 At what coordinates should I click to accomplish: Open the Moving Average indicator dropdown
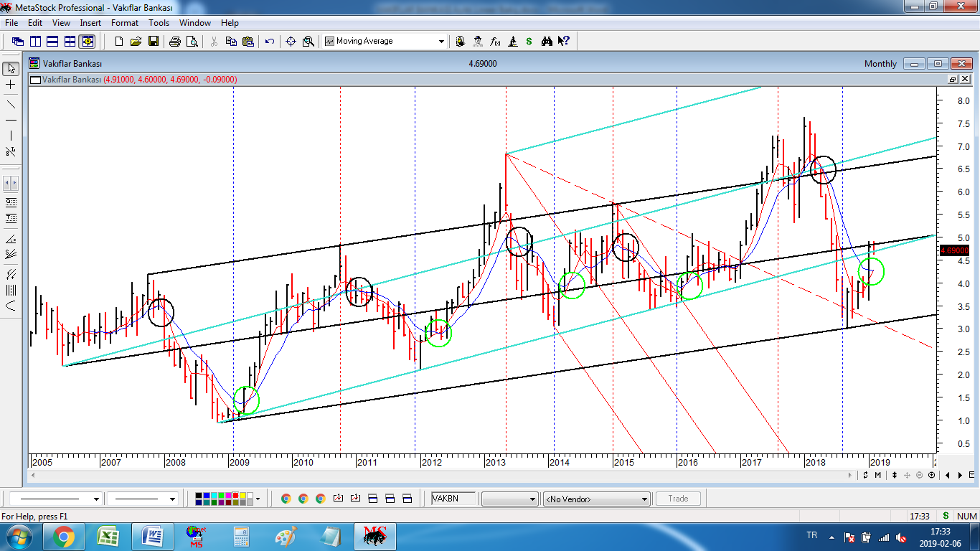[x=441, y=41]
